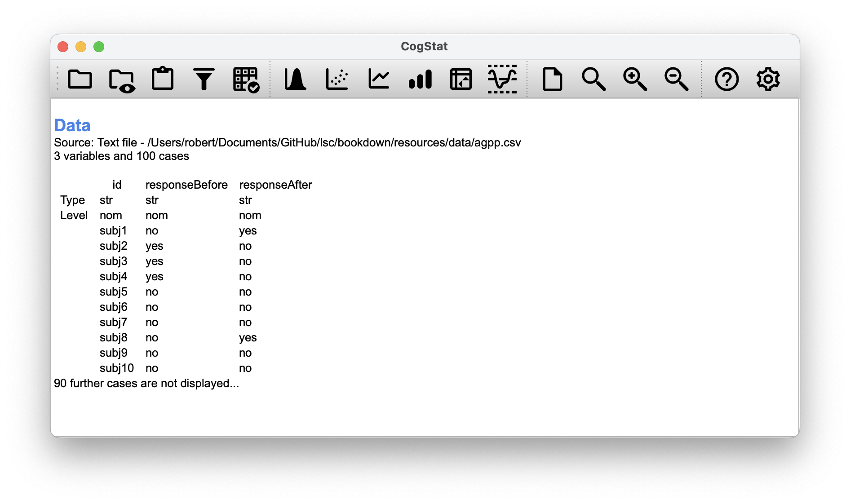
Task: Zoom out using the magnifier minus icon
Action: pos(676,80)
